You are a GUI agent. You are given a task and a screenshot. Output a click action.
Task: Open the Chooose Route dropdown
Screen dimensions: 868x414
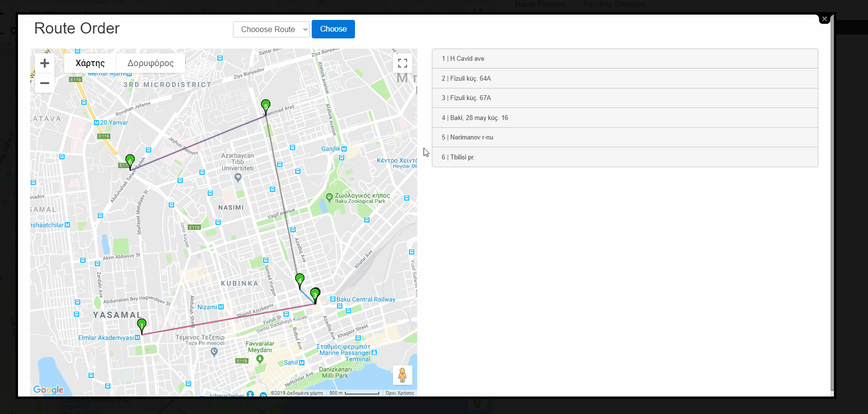(271, 29)
